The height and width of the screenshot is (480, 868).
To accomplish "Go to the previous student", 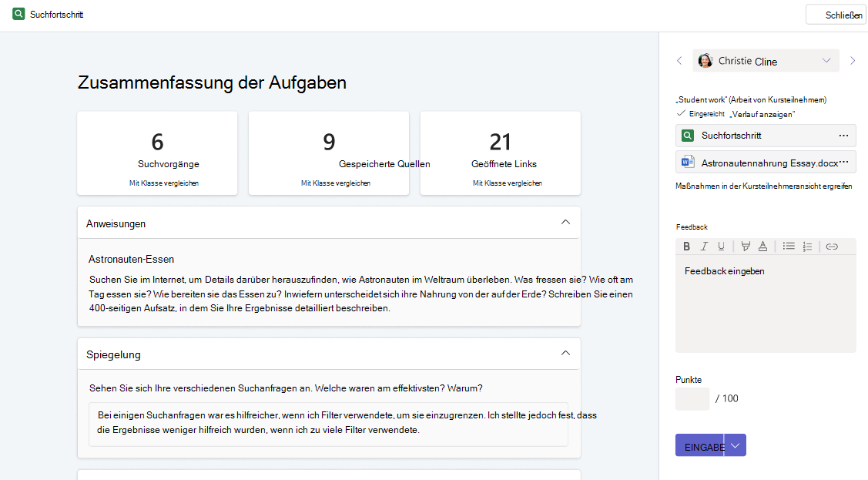I will point(680,61).
